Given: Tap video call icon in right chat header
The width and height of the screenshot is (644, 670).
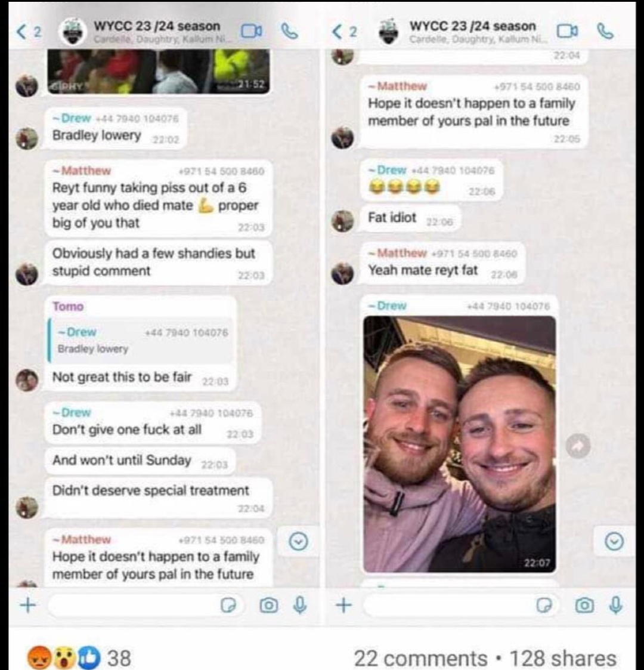Looking at the screenshot, I should tap(568, 31).
